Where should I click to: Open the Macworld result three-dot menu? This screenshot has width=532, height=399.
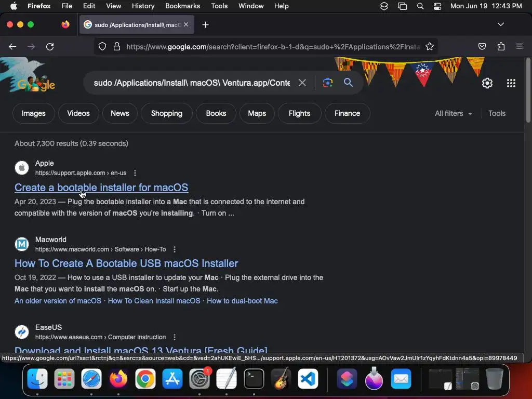[175, 249]
